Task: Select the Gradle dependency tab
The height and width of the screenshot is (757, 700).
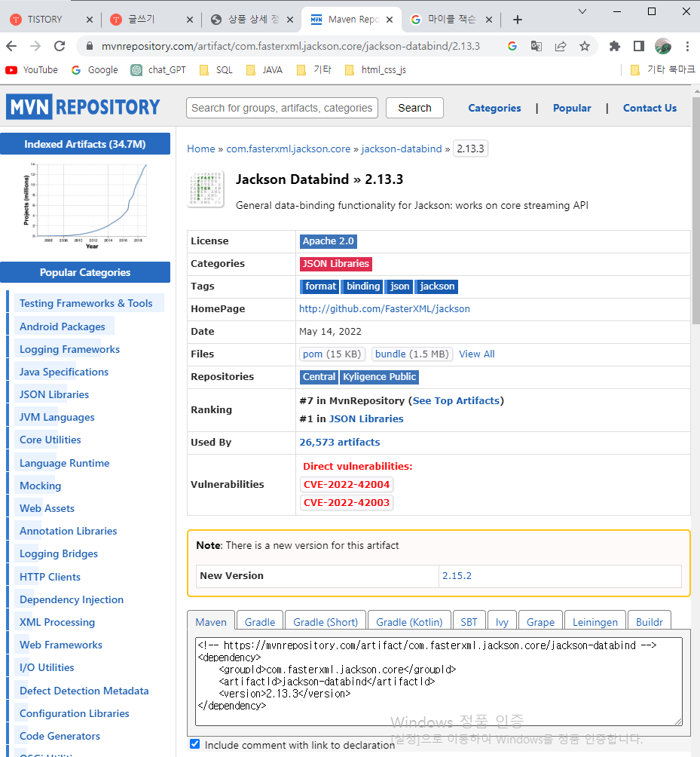Action: (x=260, y=622)
